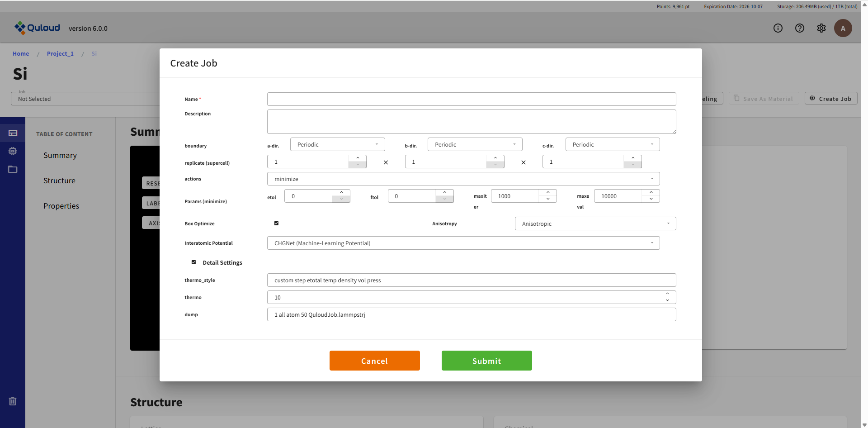Image resolution: width=868 pixels, height=428 pixels.
Task: Click the info circle icon in header
Action: pos(778,28)
